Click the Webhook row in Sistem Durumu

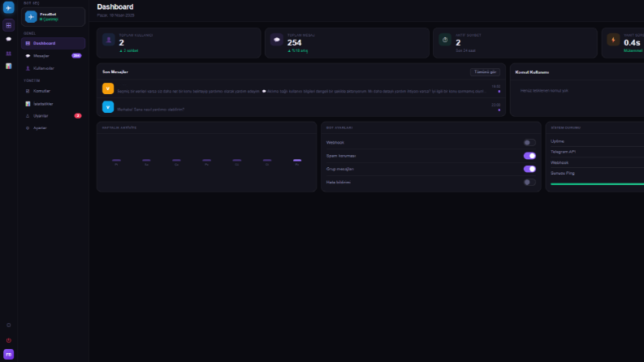[597, 162]
